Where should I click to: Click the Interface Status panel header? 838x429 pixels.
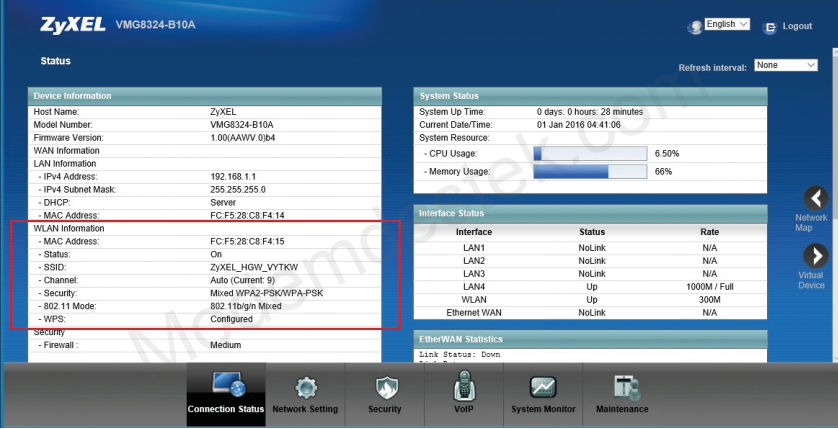coord(590,213)
